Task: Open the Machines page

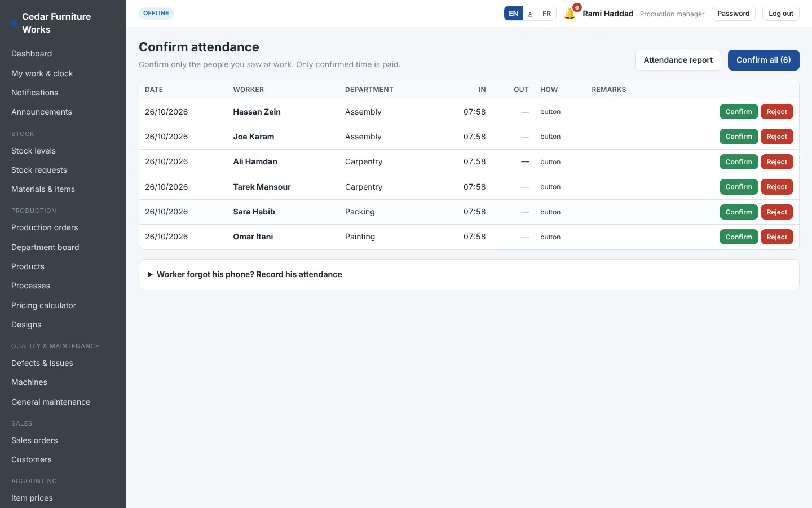Action: (63, 382)
